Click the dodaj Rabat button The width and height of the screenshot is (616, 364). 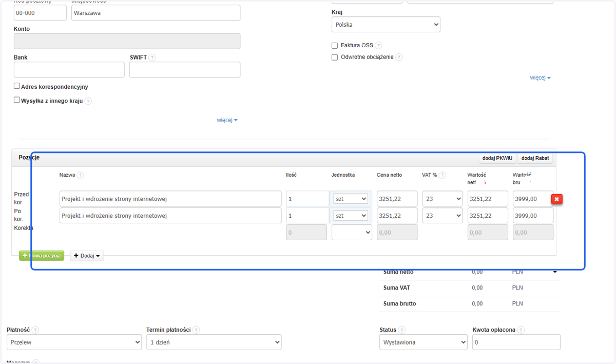tap(535, 158)
